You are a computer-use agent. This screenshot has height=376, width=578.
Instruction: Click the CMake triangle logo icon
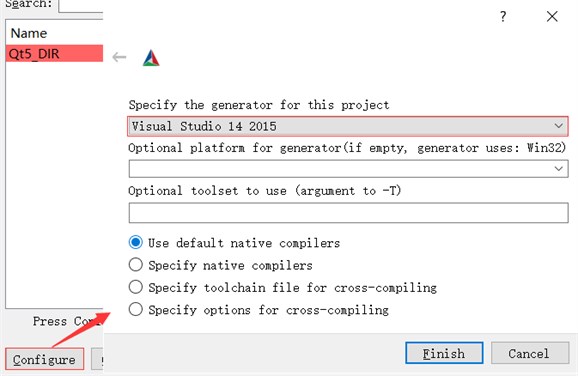click(151, 58)
